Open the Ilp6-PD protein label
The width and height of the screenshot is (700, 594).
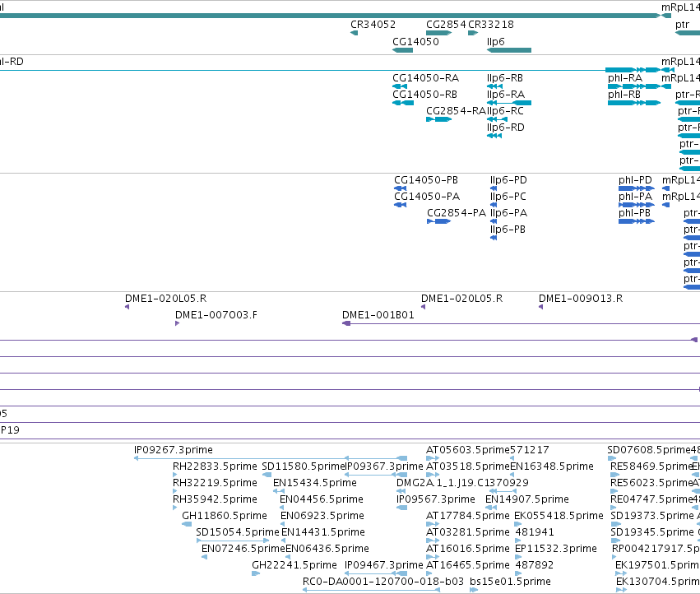(508, 180)
